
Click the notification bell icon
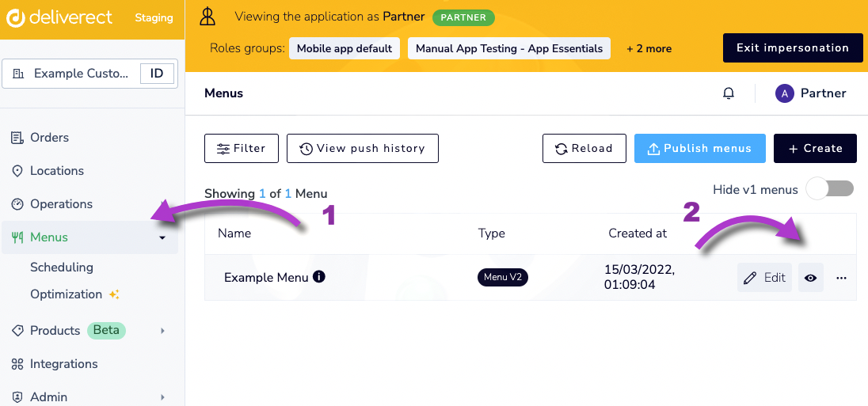click(x=729, y=93)
